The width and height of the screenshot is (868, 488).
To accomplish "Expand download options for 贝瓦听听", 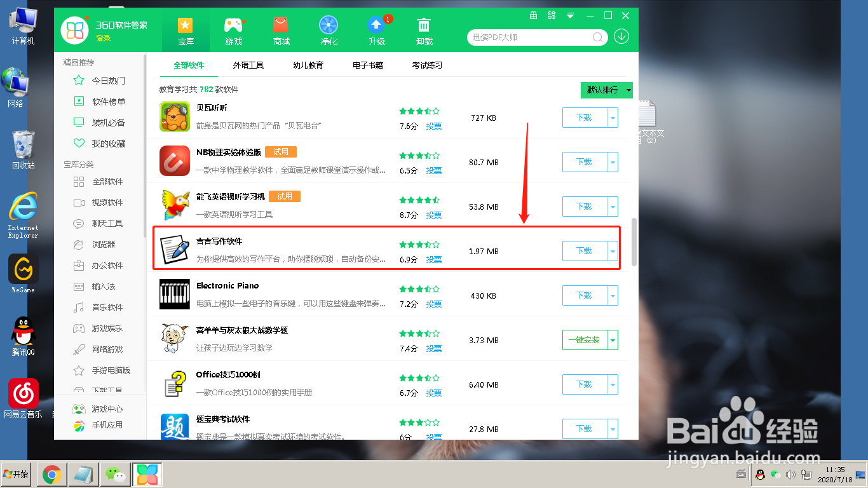I will coord(613,118).
